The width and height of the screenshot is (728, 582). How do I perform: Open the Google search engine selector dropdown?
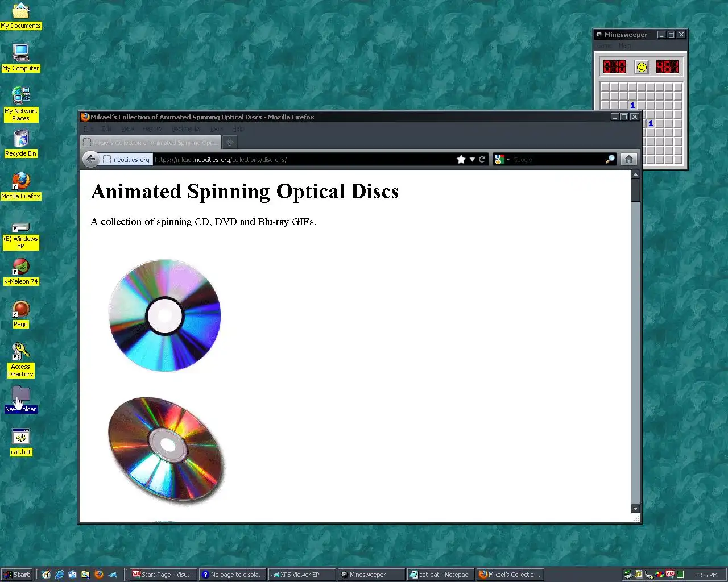point(502,160)
